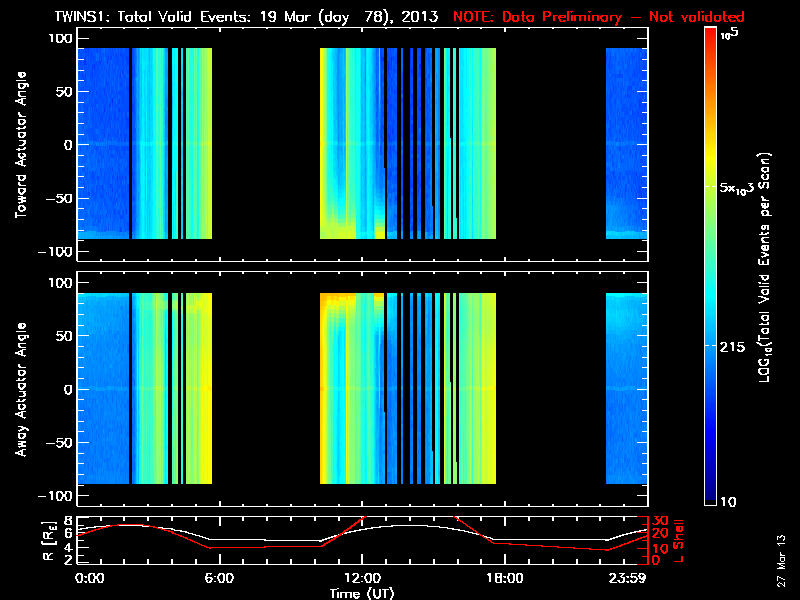Screen dimensions: 800x600
Task: Click the 12:00 time tick label
Action: point(361,579)
